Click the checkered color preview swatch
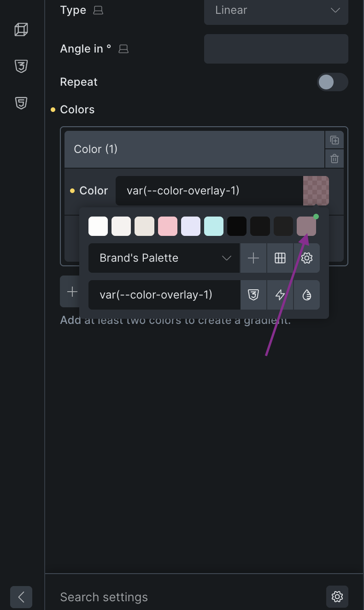The image size is (364, 610). (316, 190)
